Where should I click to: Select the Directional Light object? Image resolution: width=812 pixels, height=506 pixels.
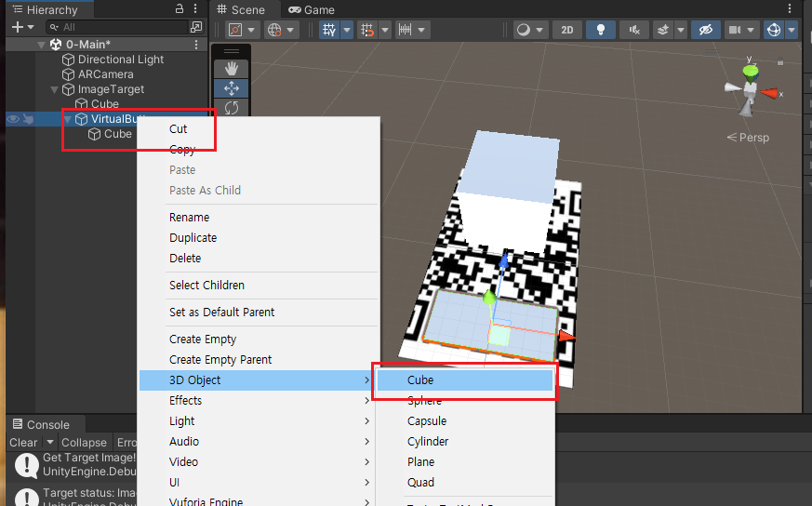pos(113,60)
